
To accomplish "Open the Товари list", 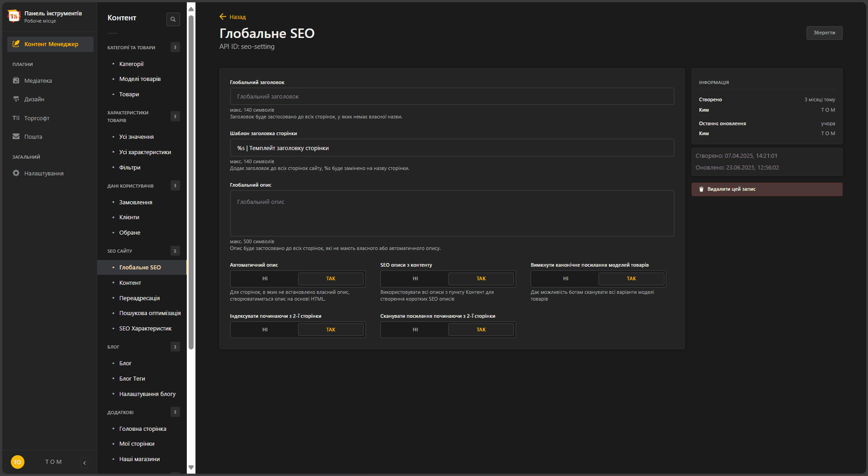I will pos(129,94).
